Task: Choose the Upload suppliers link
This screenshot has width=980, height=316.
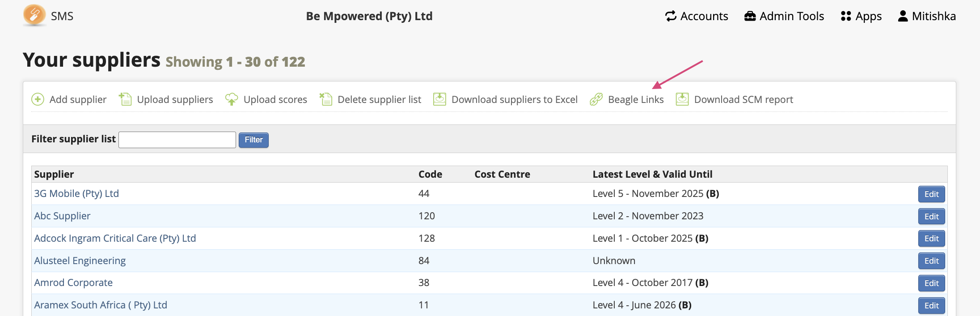Action: point(175,99)
